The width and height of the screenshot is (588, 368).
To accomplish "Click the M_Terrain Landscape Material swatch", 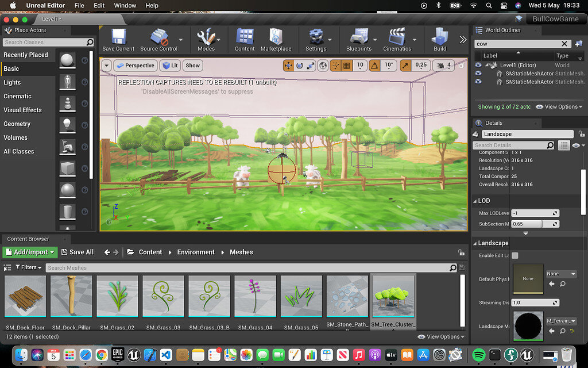I will pos(527,325).
